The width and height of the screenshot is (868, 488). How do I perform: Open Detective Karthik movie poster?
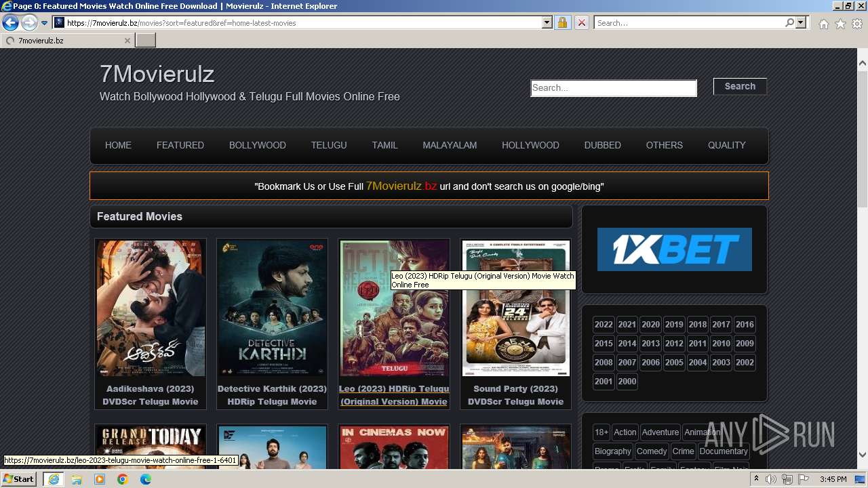[272, 308]
